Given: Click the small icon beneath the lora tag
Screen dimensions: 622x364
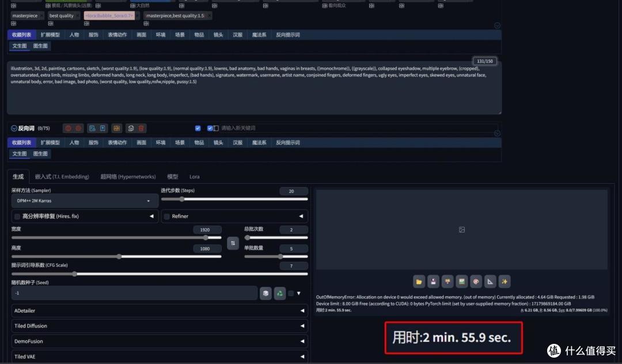Looking at the screenshot, I should (86, 24).
